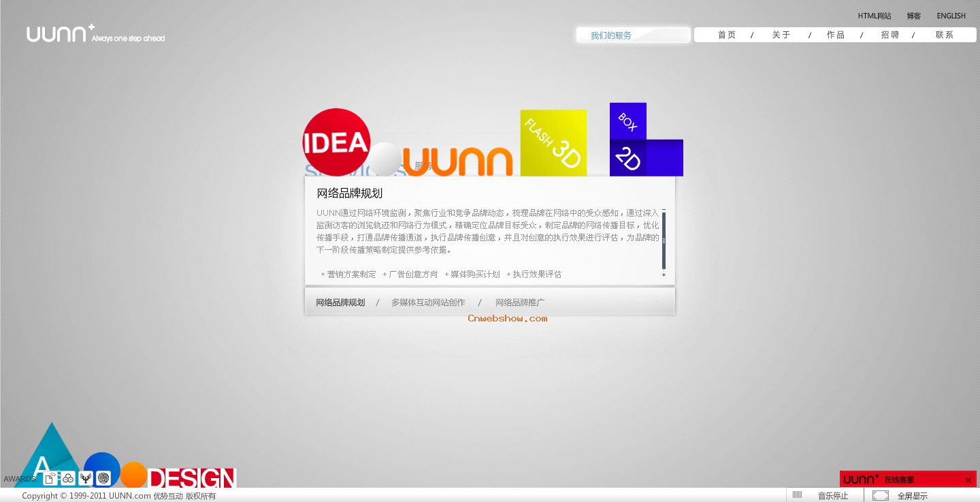Click the orange UUNN logo in banner

tap(457, 162)
